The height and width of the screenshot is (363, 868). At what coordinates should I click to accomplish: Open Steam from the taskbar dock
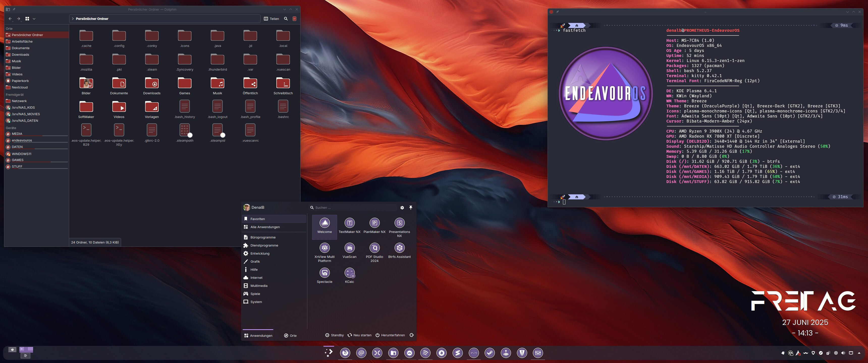pos(490,353)
